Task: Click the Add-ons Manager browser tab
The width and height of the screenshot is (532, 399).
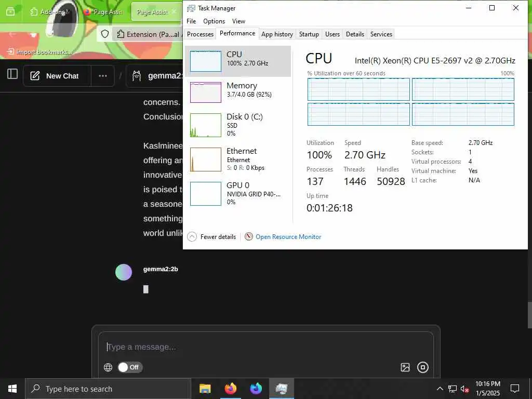Action: pyautogui.click(x=51, y=12)
